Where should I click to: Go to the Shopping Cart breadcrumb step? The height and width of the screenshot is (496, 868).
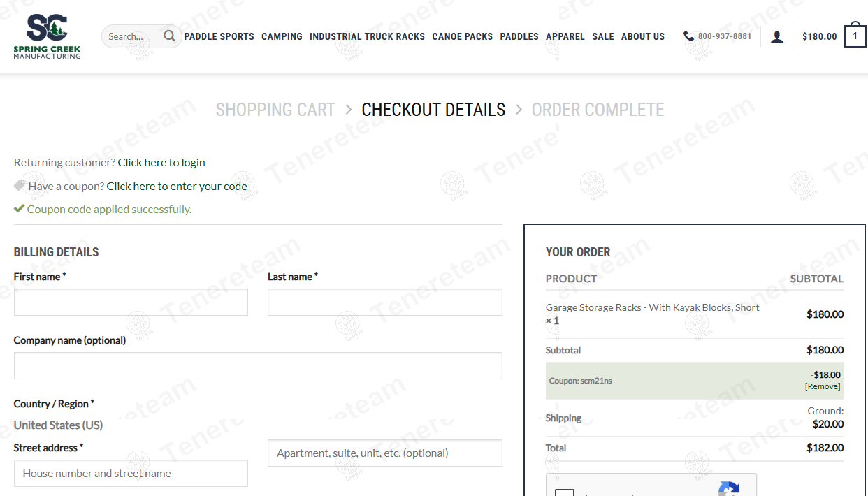click(x=275, y=110)
